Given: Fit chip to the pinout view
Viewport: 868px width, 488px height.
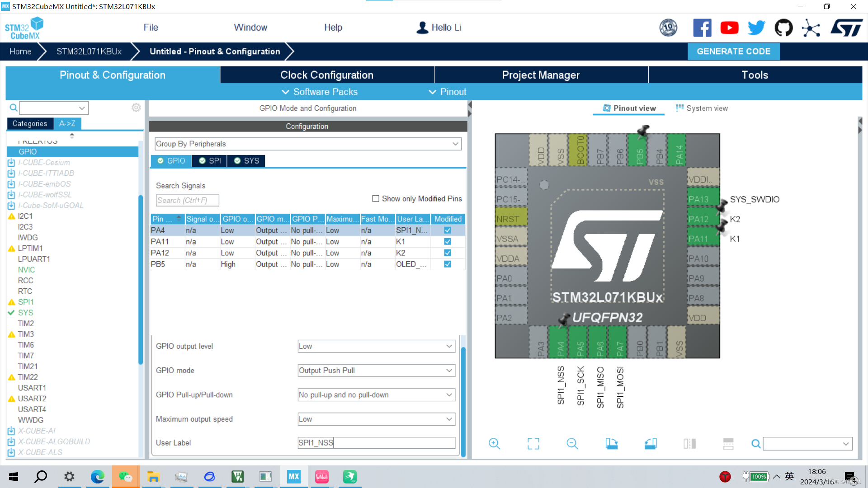Looking at the screenshot, I should [x=533, y=444].
